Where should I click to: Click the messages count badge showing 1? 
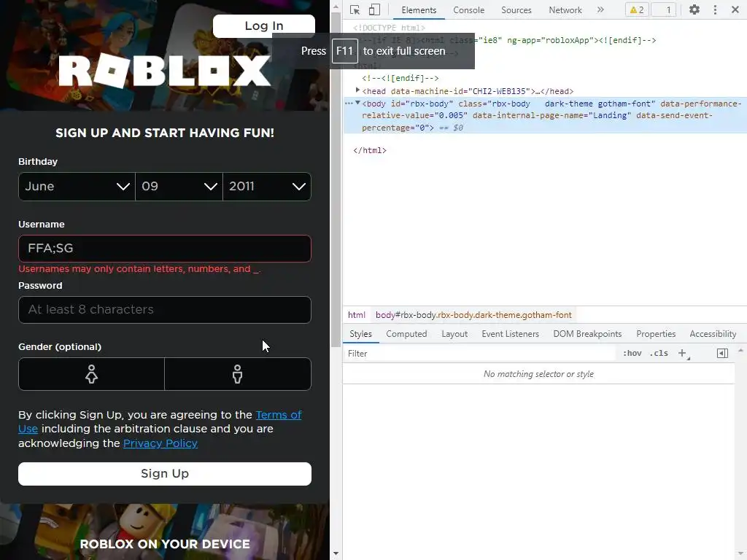(x=664, y=9)
